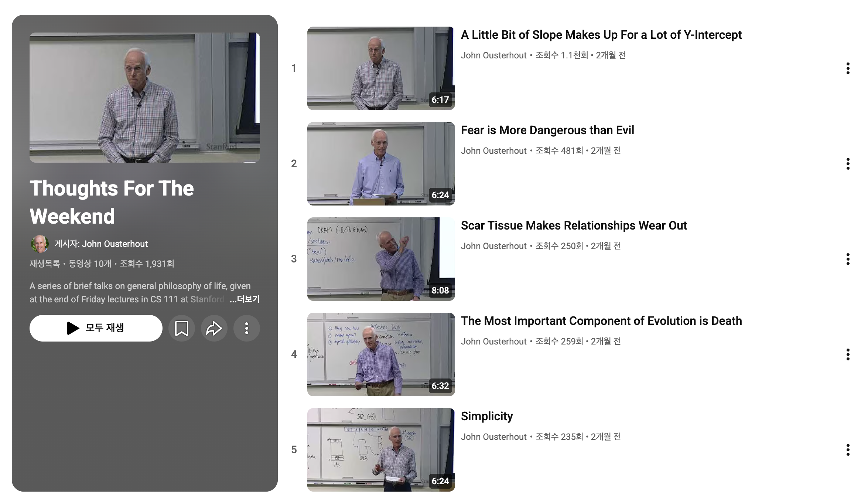Play the 6:17 slope video thumbnail
This screenshot has width=868, height=499.
[381, 68]
